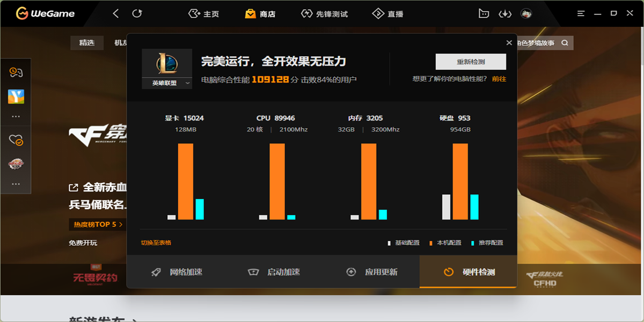The height and width of the screenshot is (322, 644).
Task: Expand the lower three-dots more in sidebar
Action: pyautogui.click(x=16, y=184)
